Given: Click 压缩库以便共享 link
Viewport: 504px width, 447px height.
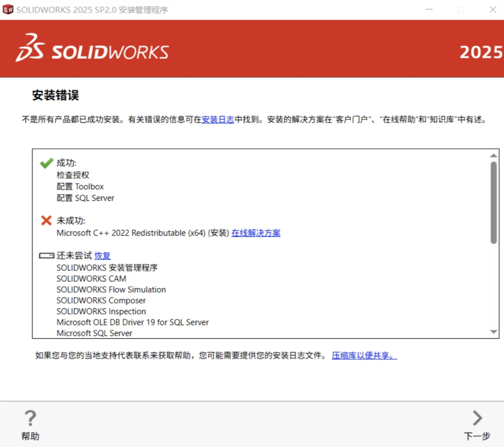Looking at the screenshot, I should click(x=364, y=356).
